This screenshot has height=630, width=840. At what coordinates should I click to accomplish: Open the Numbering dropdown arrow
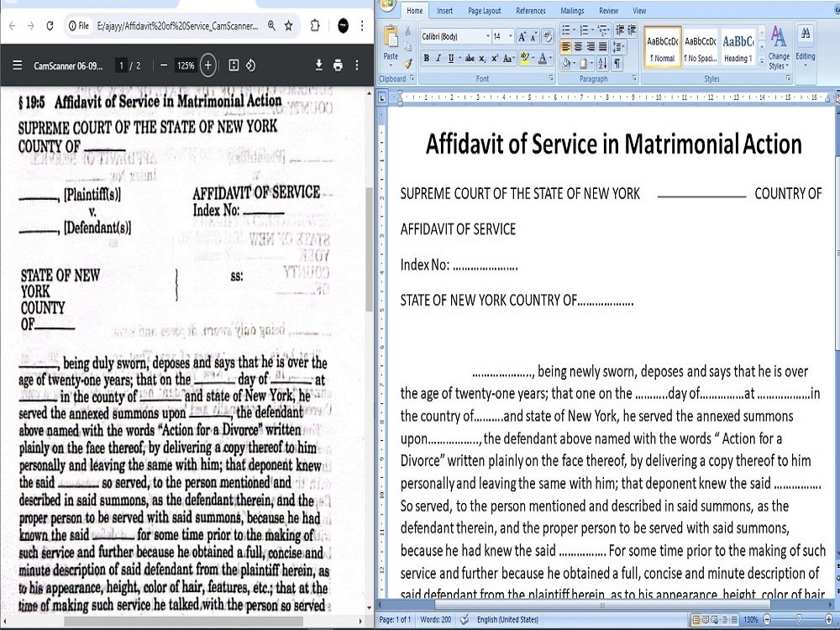click(x=592, y=30)
